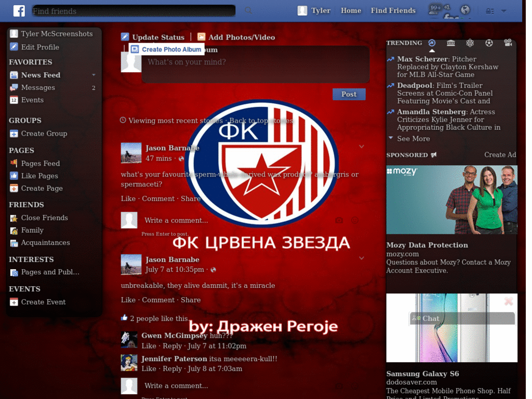Reply to Gwen McGimpsey's comment
532x399 pixels.
172,345
